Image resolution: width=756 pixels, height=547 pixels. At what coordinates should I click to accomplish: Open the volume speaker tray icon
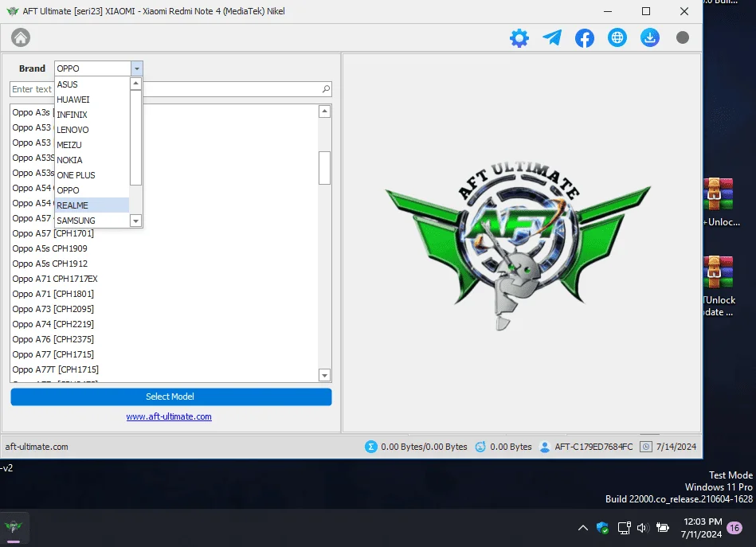pyautogui.click(x=643, y=528)
